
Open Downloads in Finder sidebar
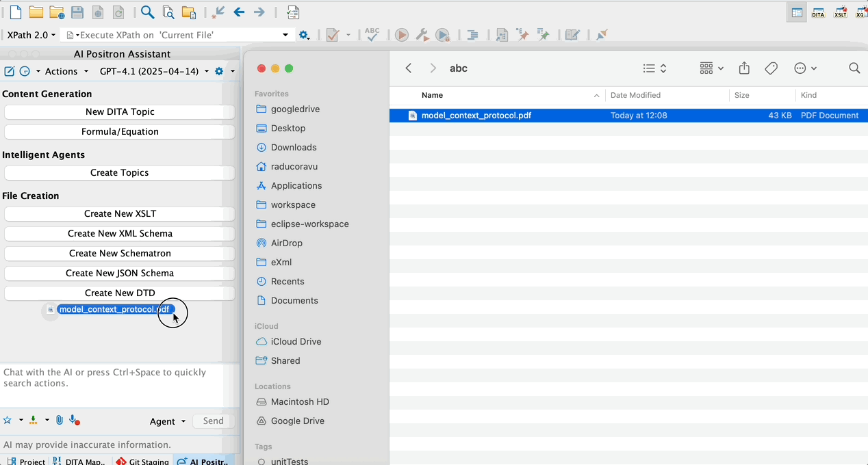point(293,147)
